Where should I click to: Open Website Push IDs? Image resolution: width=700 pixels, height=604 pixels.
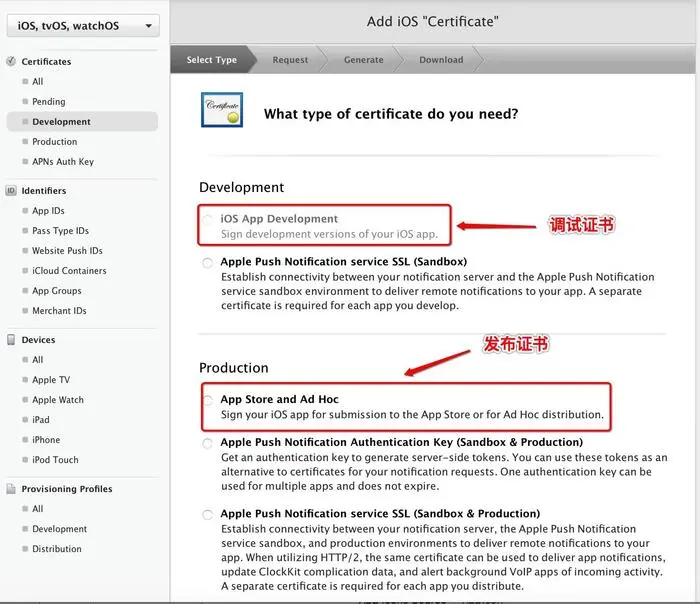pos(67,250)
